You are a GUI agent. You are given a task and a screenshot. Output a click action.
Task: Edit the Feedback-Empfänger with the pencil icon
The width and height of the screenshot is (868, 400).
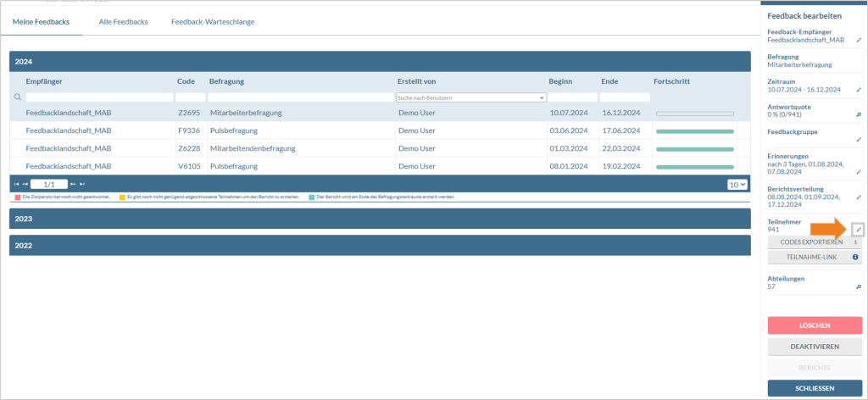coord(859,40)
